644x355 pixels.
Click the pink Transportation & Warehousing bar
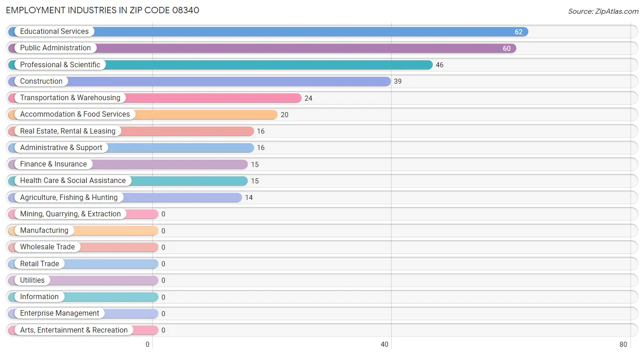point(155,98)
